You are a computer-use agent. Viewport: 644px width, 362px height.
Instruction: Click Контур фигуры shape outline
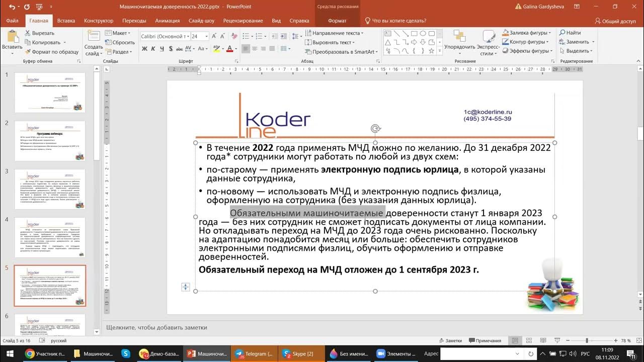coord(526,42)
